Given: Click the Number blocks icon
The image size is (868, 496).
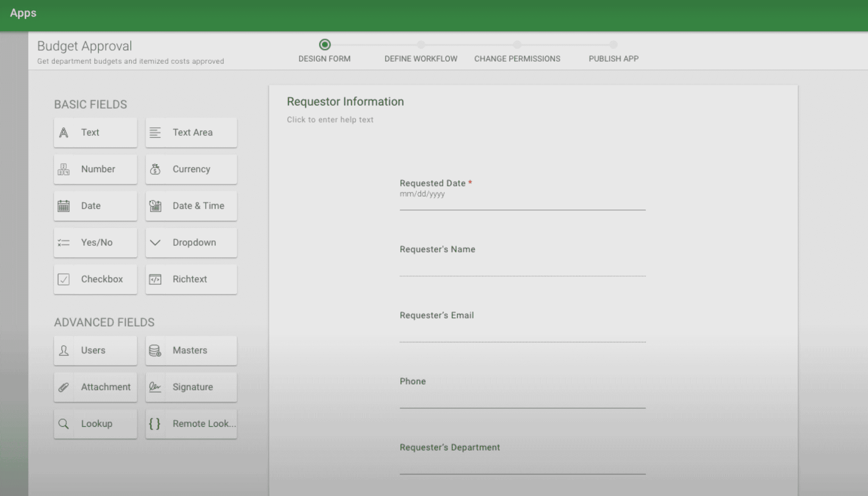Looking at the screenshot, I should click(x=64, y=169).
